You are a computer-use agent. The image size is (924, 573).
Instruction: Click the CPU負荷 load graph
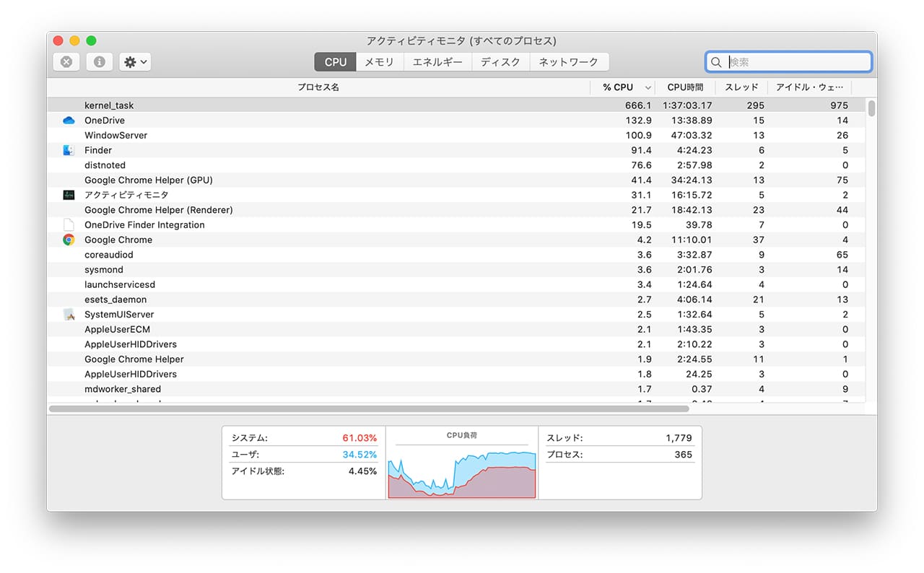coord(462,463)
